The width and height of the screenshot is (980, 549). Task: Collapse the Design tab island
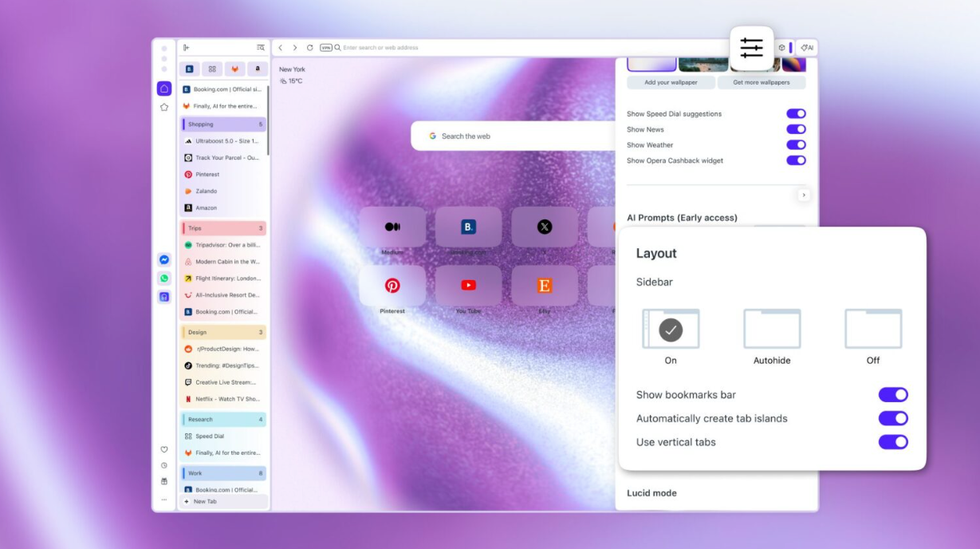pyautogui.click(x=224, y=332)
